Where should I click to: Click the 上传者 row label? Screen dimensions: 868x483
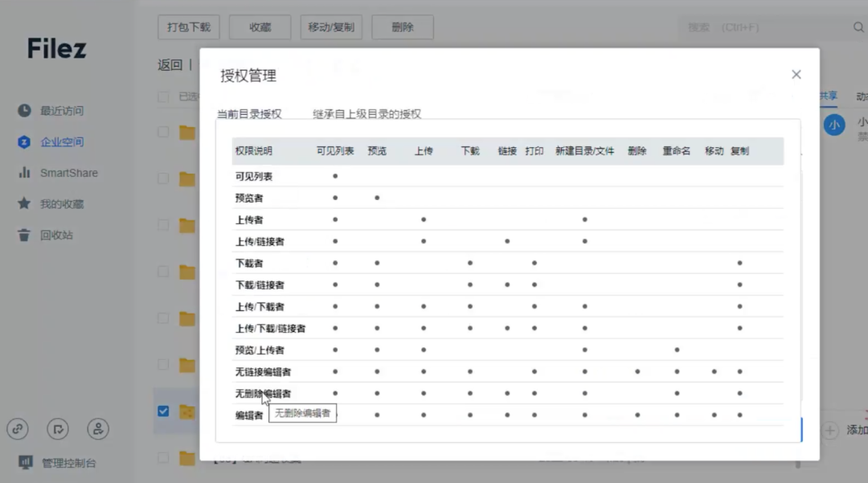tap(249, 219)
